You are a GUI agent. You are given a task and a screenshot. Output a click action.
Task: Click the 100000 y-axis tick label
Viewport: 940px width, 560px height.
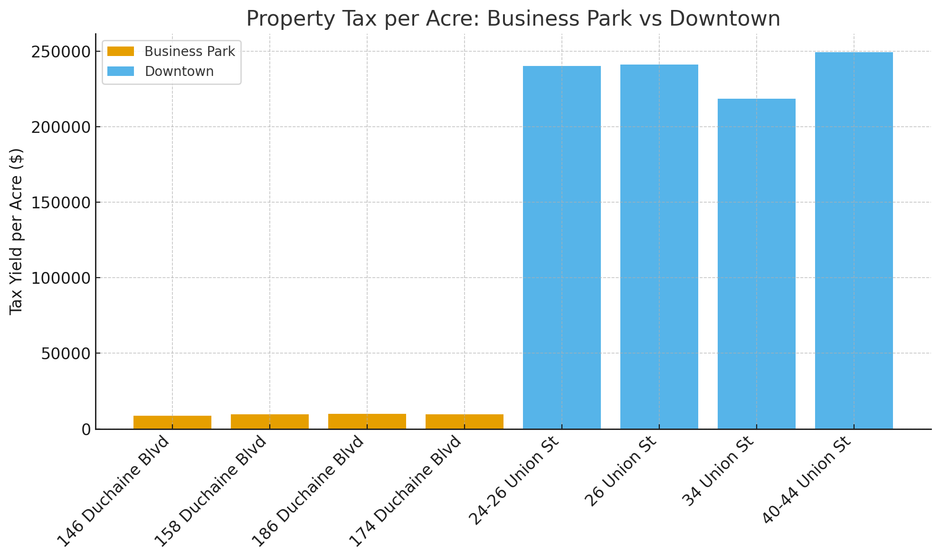coord(60,278)
